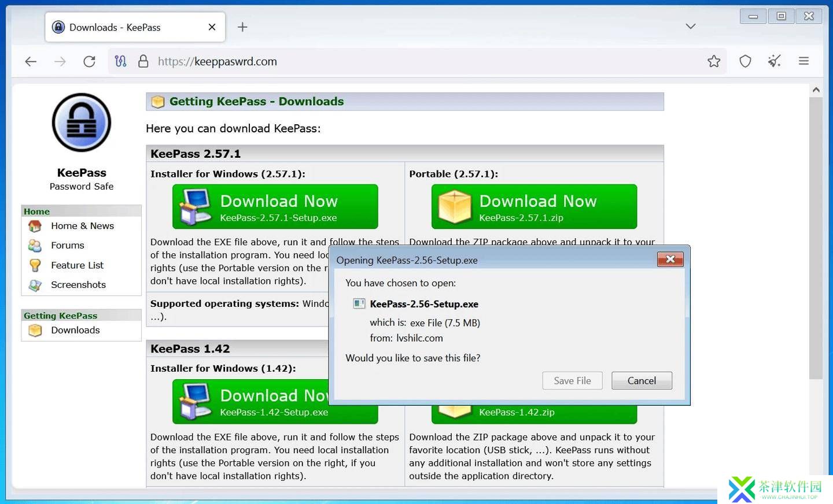The image size is (833, 504).
Task: Click the Downloads package icon in sidebar
Action: click(x=35, y=331)
